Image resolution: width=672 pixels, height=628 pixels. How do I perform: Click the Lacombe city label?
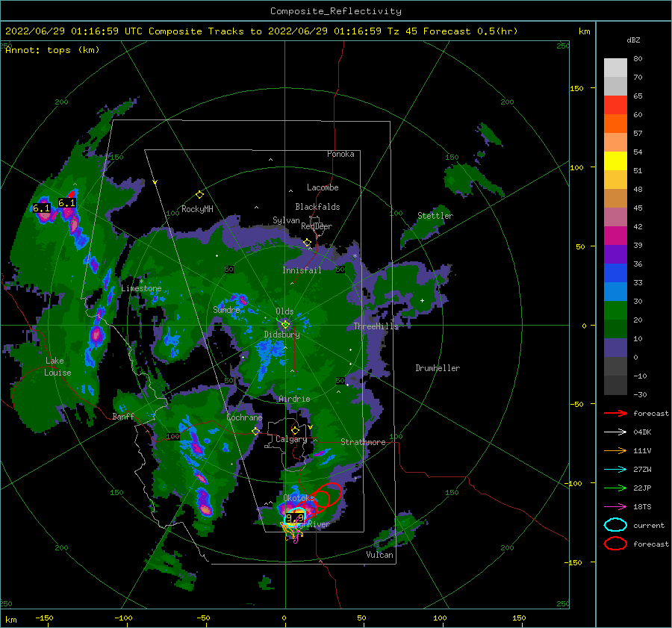(x=323, y=187)
